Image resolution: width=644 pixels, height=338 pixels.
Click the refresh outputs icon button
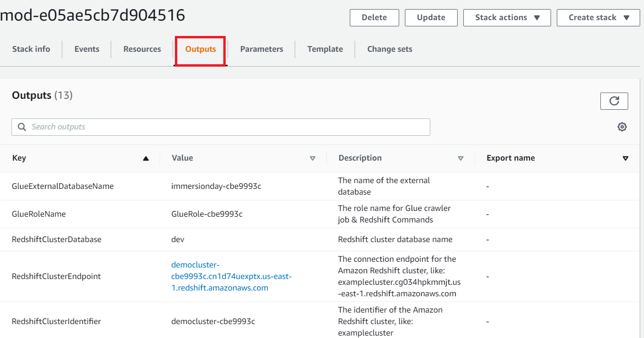tap(614, 101)
